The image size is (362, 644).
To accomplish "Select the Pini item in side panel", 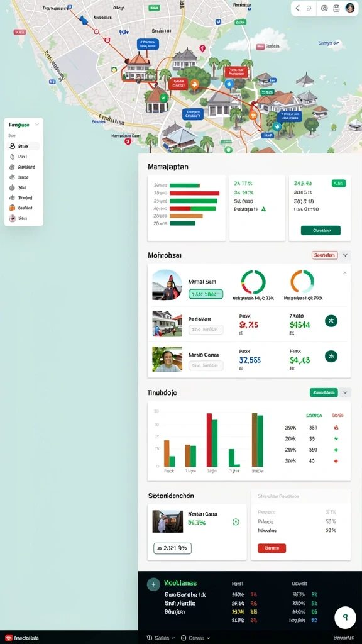I will pyautogui.click(x=24, y=157).
